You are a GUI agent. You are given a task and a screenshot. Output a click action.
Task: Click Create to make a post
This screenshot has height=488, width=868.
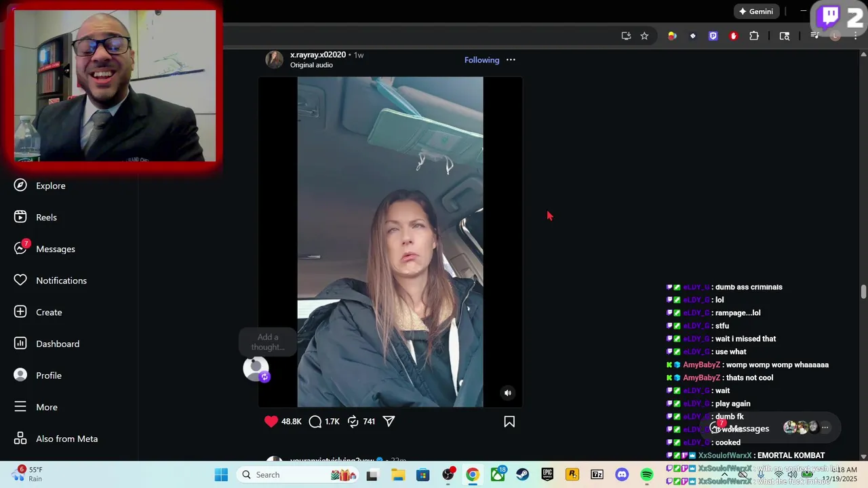coord(38,312)
